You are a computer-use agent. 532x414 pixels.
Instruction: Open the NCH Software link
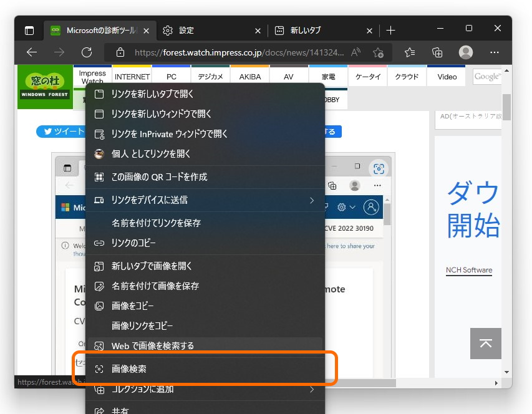(x=468, y=270)
